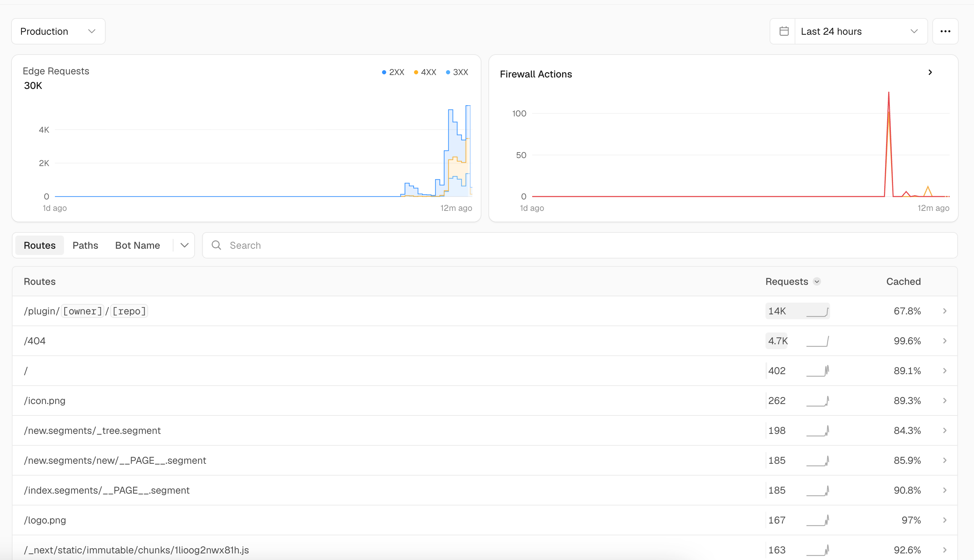The width and height of the screenshot is (974, 560).
Task: Open the Production environment dropdown
Action: [x=58, y=31]
